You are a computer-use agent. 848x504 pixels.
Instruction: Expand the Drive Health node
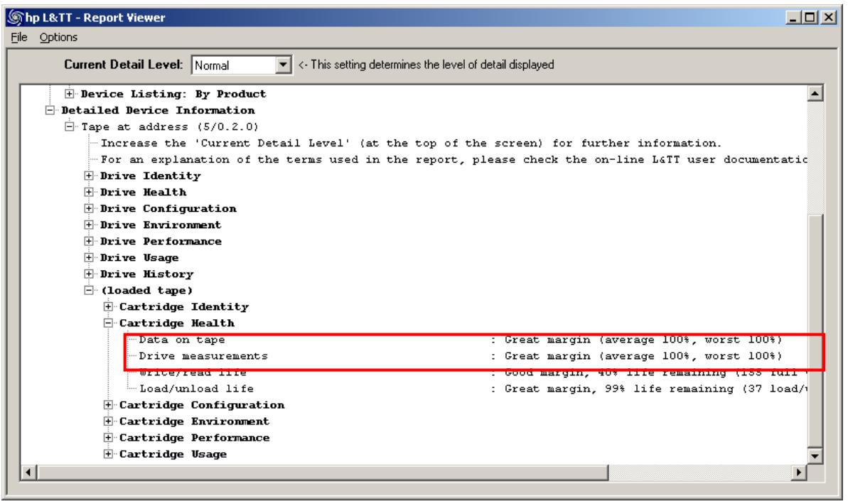point(89,191)
